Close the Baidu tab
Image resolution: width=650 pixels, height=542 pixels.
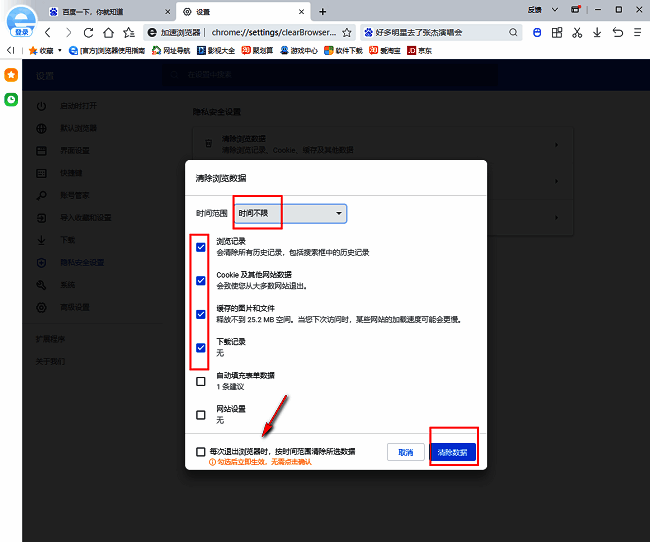tap(167, 12)
